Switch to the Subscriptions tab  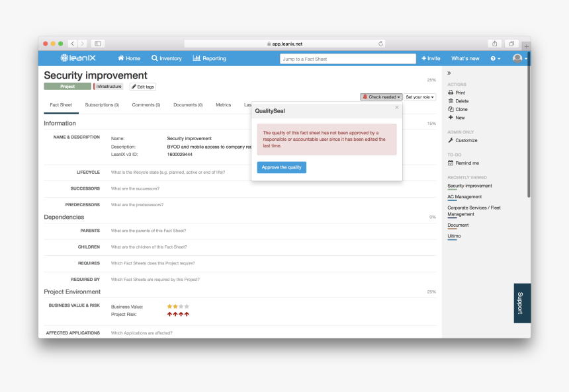coord(102,105)
